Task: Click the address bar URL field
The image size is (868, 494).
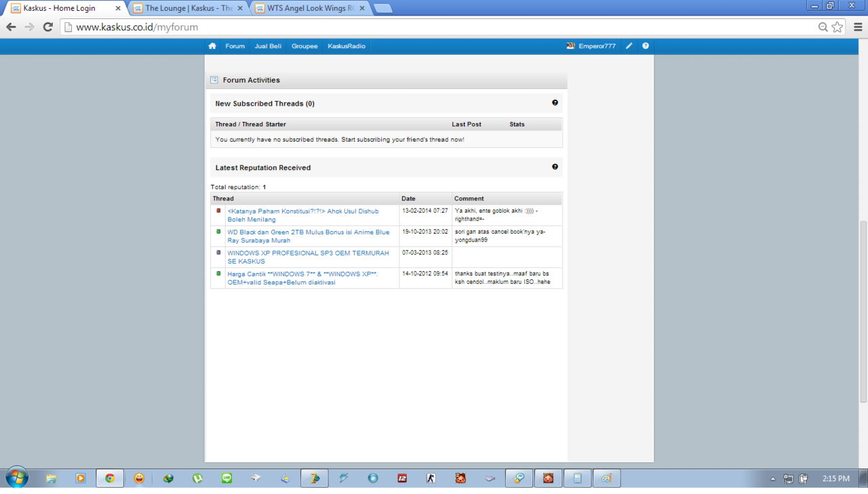Action: point(441,27)
